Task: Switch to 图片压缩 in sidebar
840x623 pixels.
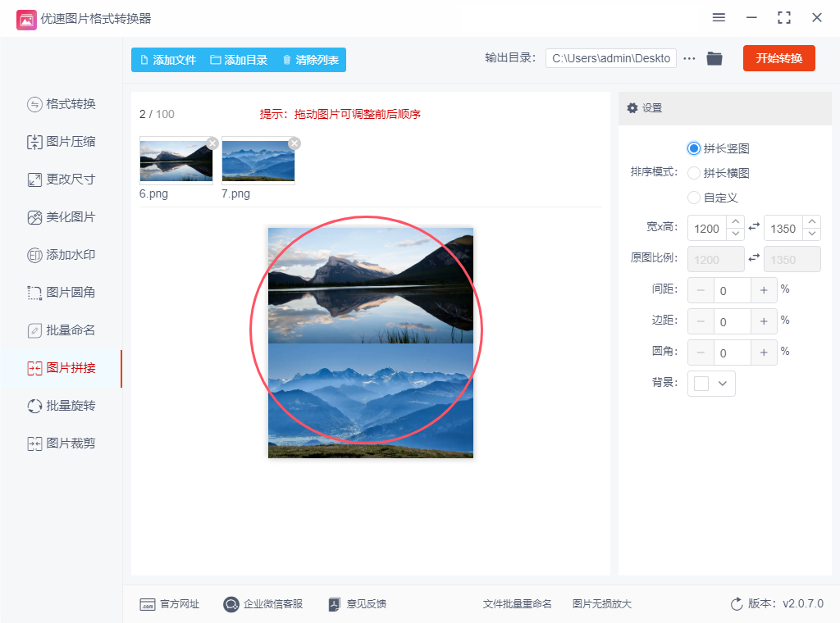Action: (x=61, y=142)
